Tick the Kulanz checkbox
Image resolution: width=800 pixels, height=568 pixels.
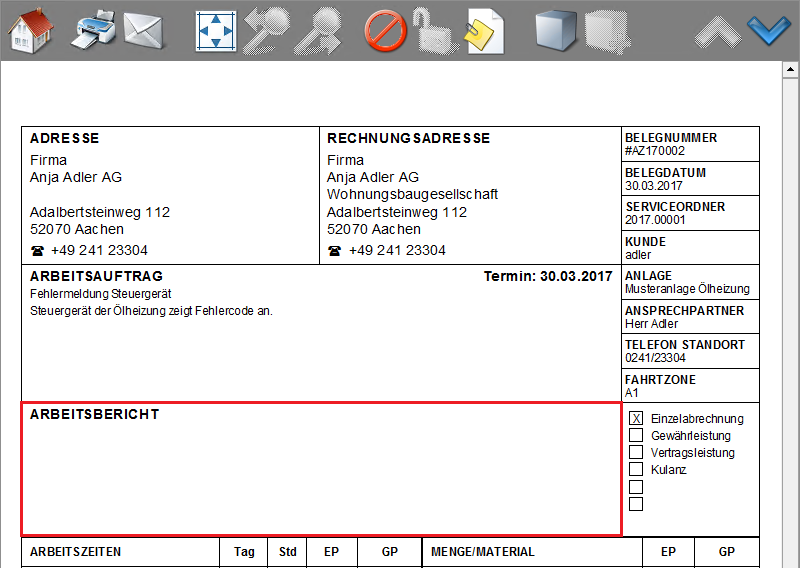point(636,470)
